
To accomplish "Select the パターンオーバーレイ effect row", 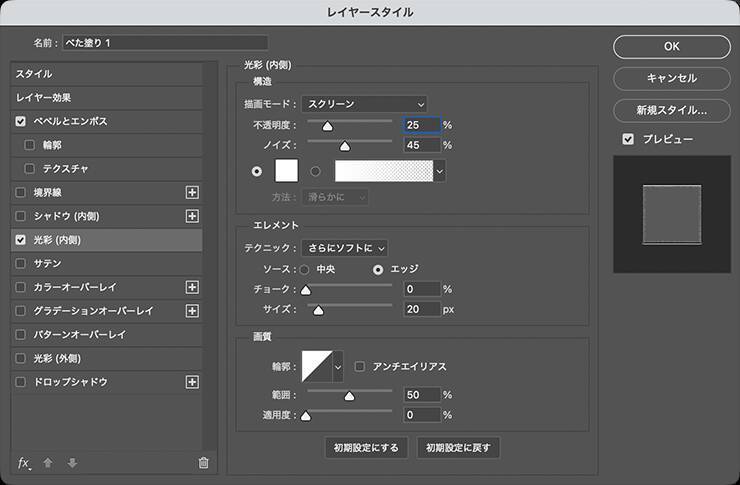I will click(x=107, y=334).
